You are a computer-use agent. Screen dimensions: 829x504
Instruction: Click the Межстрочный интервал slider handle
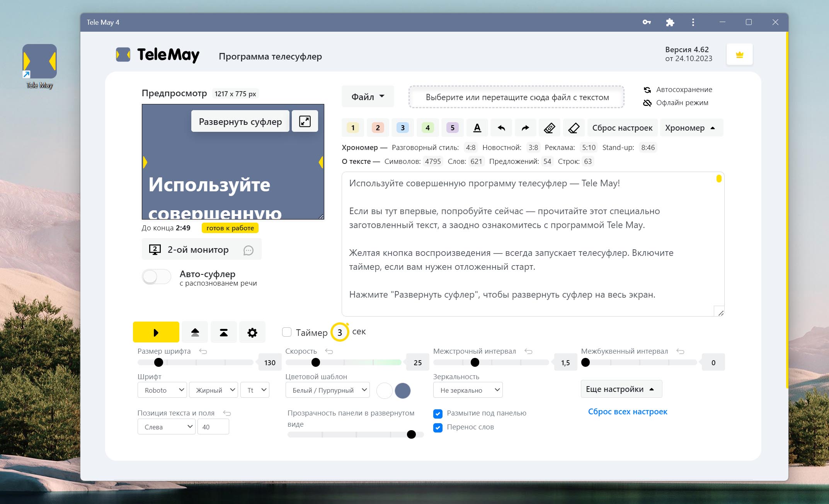tap(475, 362)
